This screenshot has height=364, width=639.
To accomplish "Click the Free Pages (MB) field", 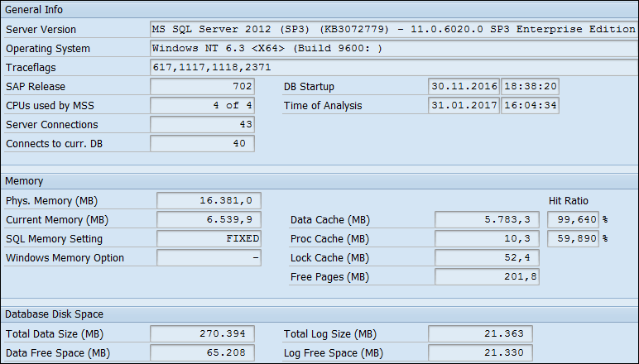I will click(x=487, y=276).
